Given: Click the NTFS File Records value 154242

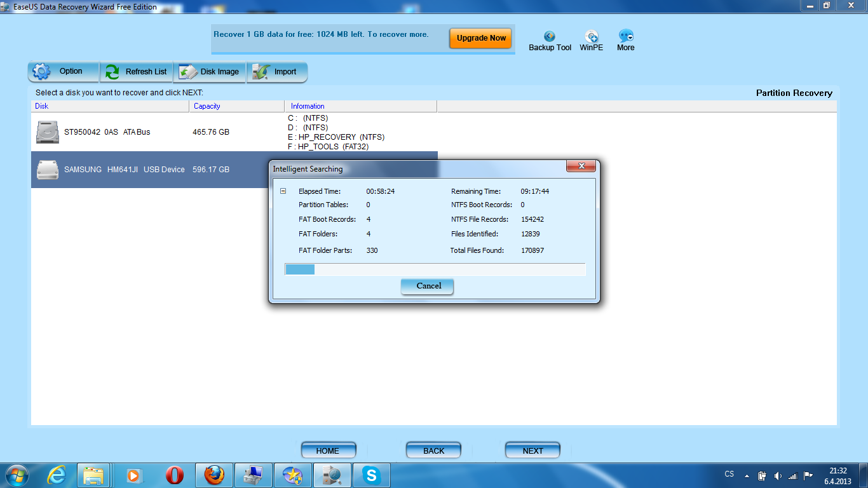Looking at the screenshot, I should [532, 219].
